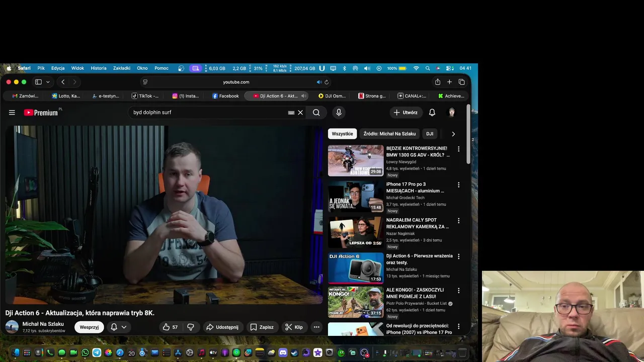Start voice search with the microphone icon

(339, 113)
